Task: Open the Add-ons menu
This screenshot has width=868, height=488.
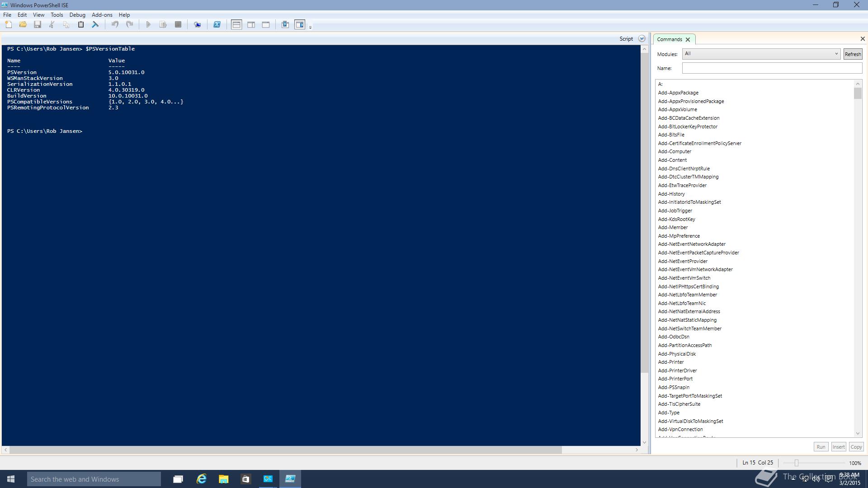Action: pyautogui.click(x=102, y=15)
